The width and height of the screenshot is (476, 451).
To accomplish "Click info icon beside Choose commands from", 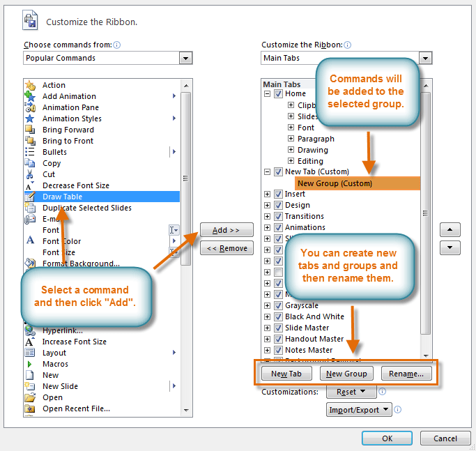I will click(x=117, y=45).
